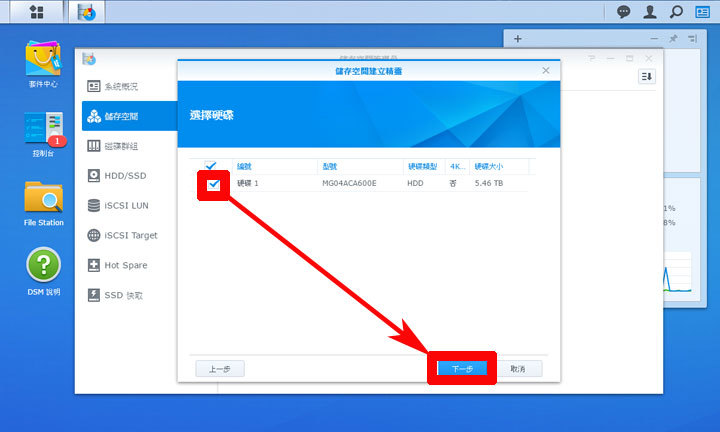Click the MG04ACA600E model cell

[349, 183]
